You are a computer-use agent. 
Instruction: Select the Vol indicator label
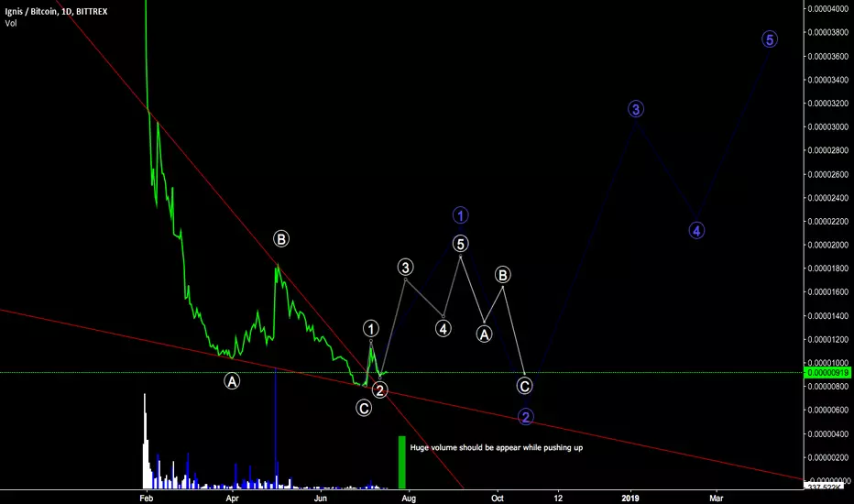(x=11, y=23)
